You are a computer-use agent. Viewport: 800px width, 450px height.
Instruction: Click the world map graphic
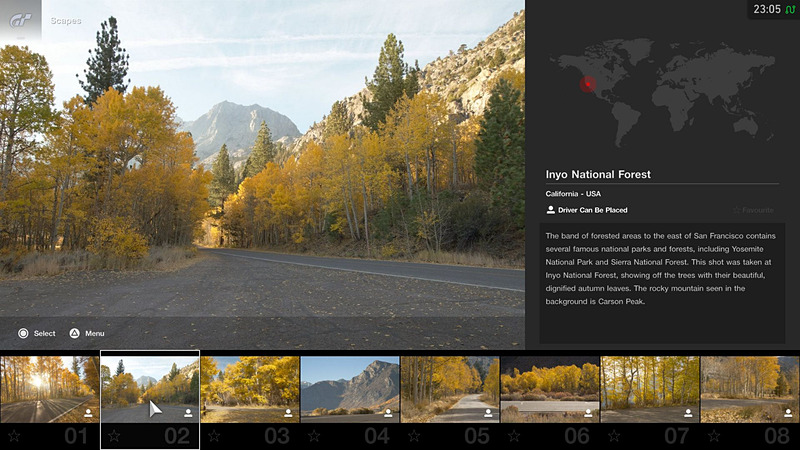pos(662,93)
